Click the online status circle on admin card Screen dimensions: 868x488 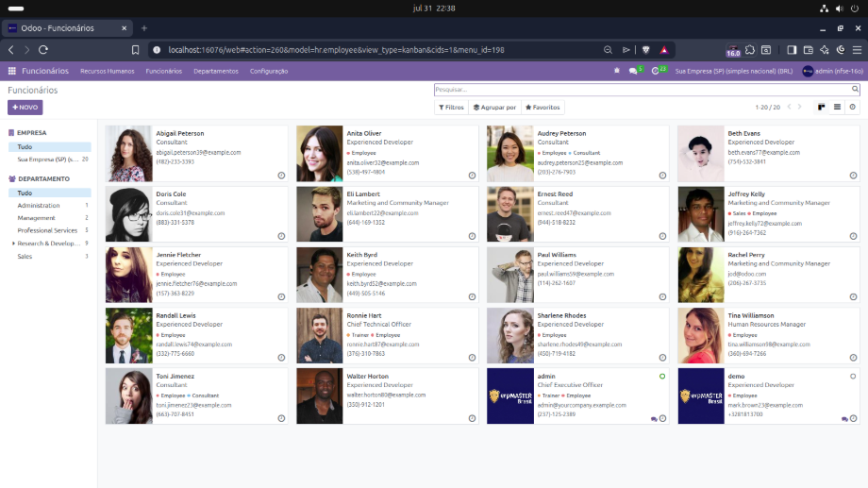click(662, 376)
